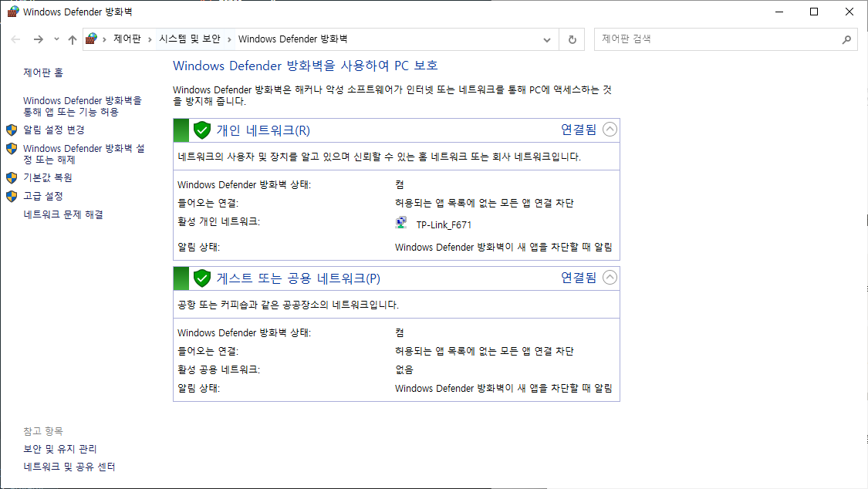Click shield icon beside 방화벽 설정 또는 해제
This screenshot has width=868, height=489.
click(12, 149)
